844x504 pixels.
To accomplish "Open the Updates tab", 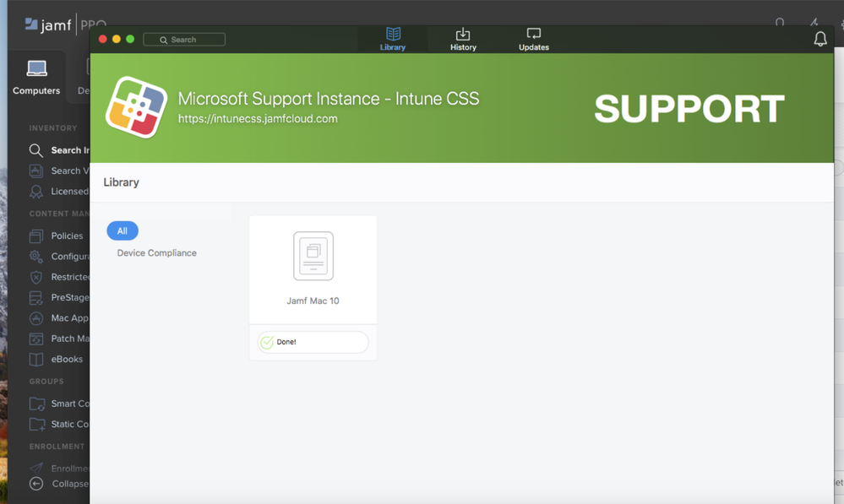I will coord(533,40).
